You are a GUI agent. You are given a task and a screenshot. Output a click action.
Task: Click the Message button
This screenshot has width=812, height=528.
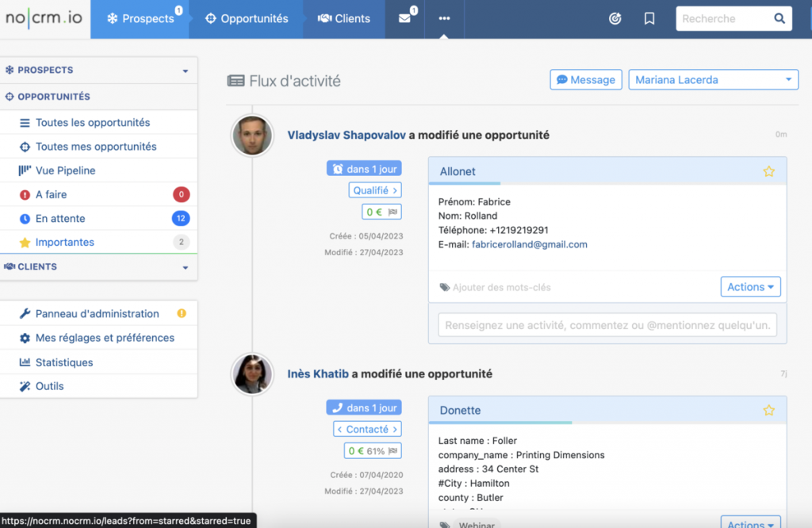coord(585,80)
